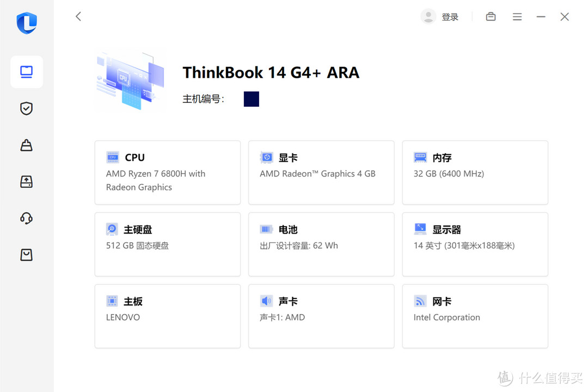Open the security shield sidebar section

[x=26, y=108]
